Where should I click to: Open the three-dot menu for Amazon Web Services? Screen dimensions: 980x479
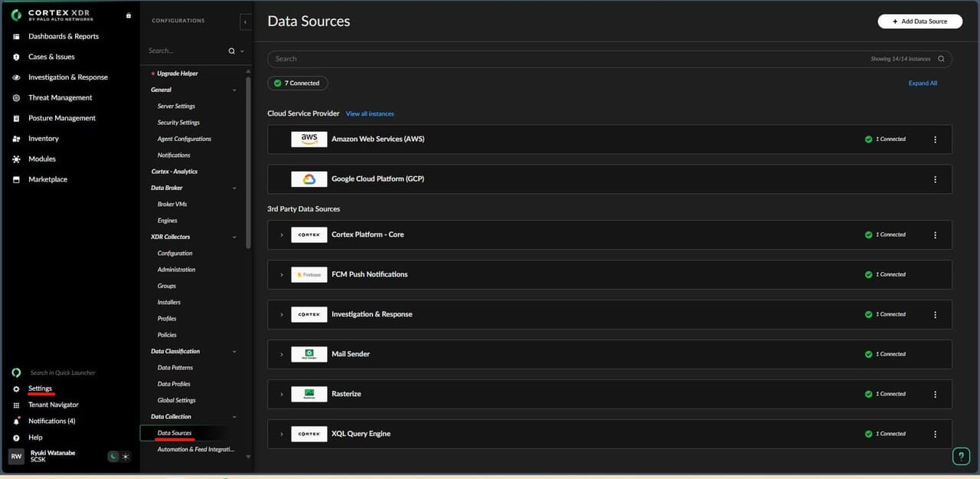tap(935, 139)
